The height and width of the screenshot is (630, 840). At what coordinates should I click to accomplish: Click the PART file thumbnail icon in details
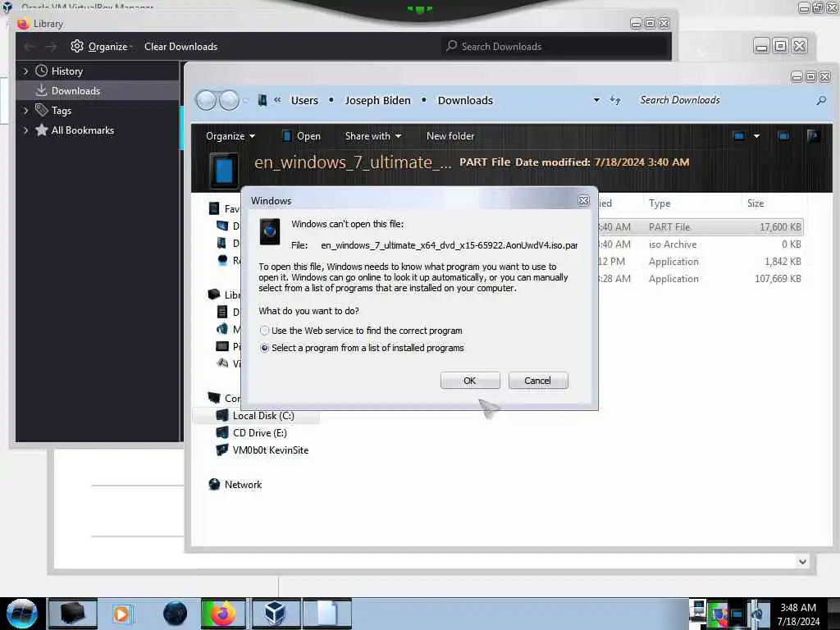point(224,171)
